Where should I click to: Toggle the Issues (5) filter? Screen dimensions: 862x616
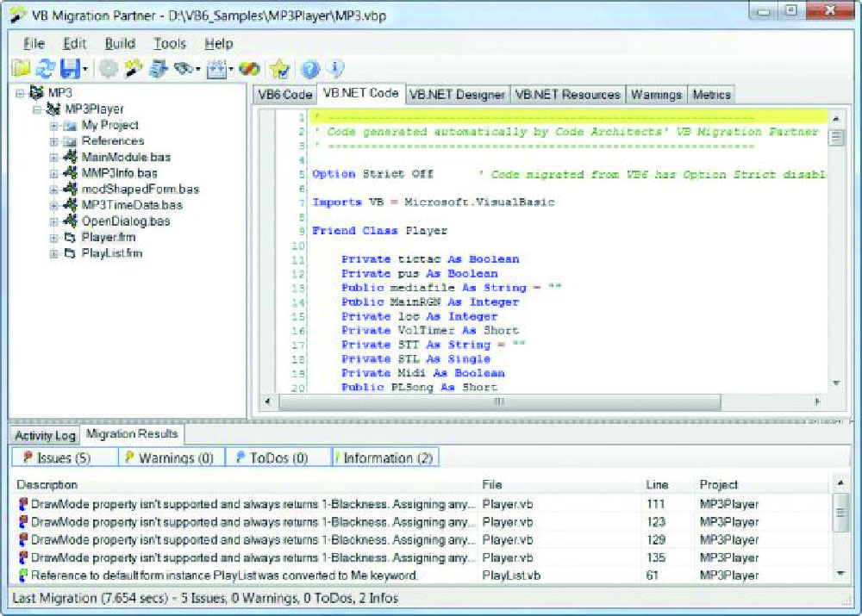(65, 457)
